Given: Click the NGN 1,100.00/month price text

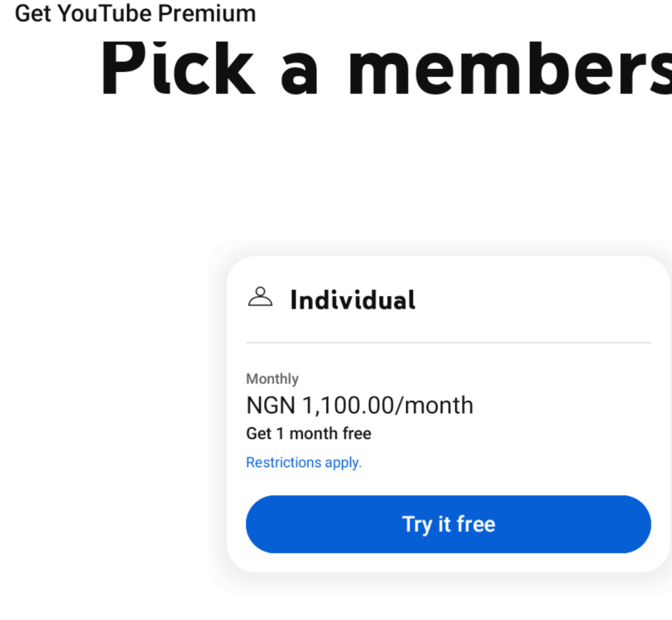Looking at the screenshot, I should point(359,406).
